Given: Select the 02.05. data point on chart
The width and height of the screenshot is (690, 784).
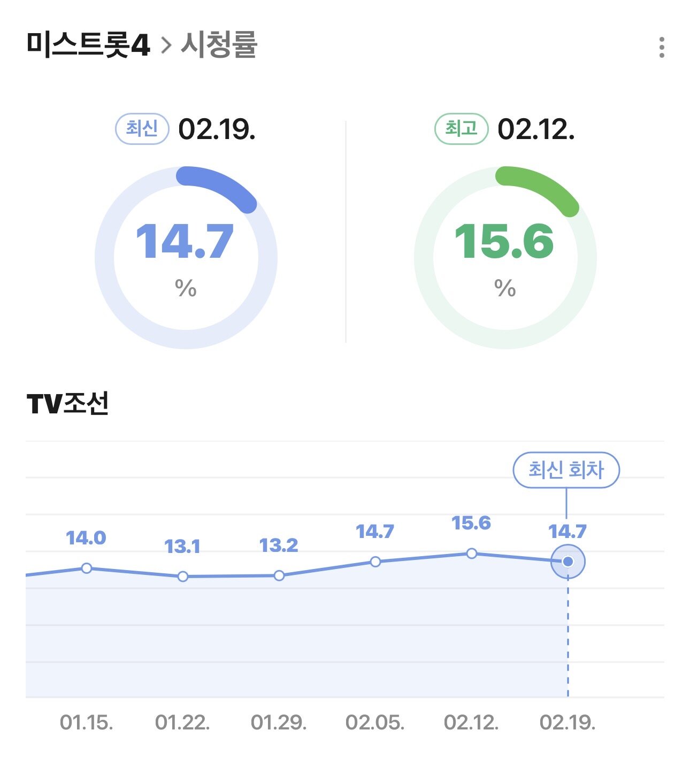Looking at the screenshot, I should (375, 562).
